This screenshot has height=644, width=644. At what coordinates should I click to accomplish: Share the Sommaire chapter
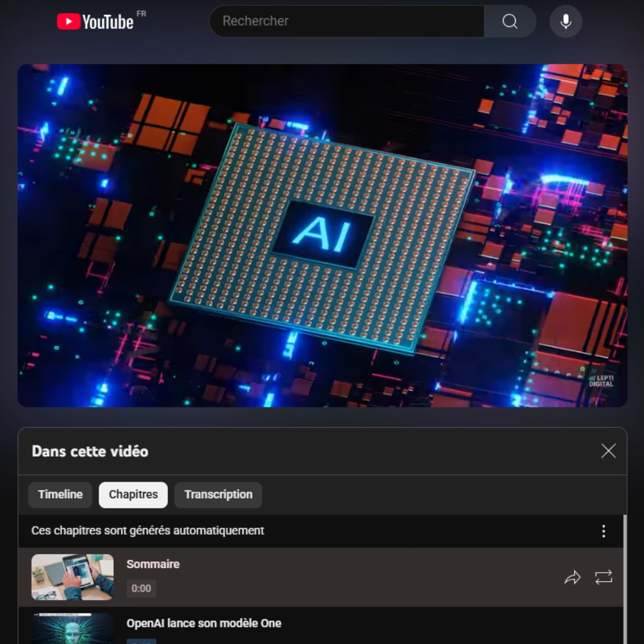point(573,577)
